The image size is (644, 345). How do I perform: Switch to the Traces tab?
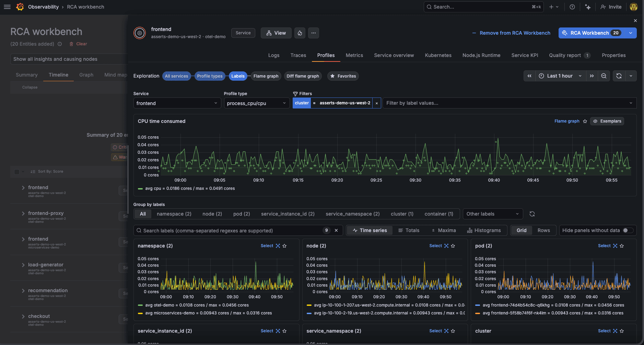[298, 55]
